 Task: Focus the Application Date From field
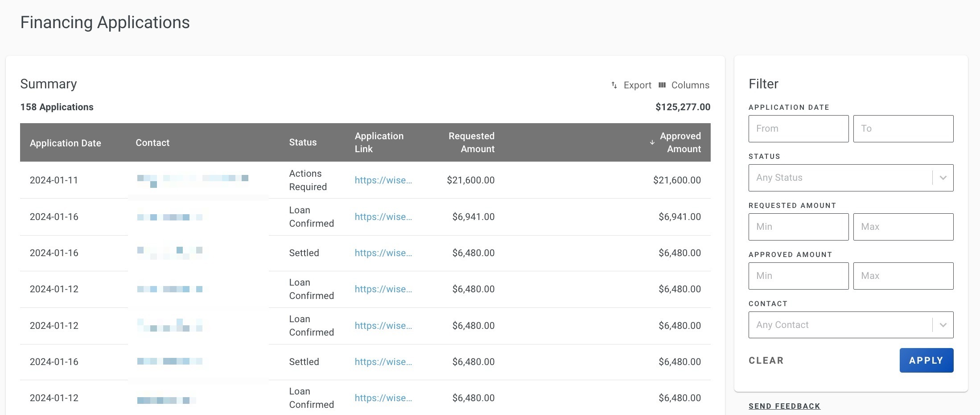pos(799,129)
